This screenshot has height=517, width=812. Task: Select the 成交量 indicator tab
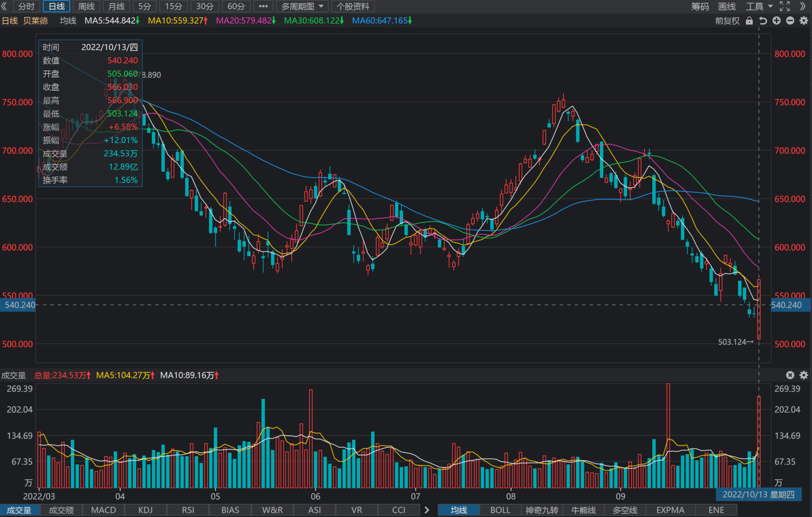(19, 510)
